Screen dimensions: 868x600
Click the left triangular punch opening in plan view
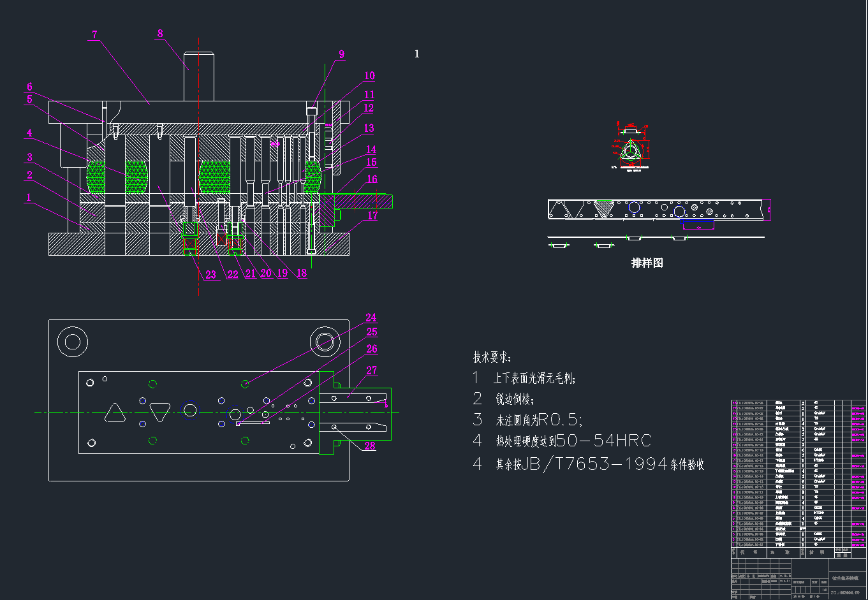pyautogui.click(x=115, y=413)
